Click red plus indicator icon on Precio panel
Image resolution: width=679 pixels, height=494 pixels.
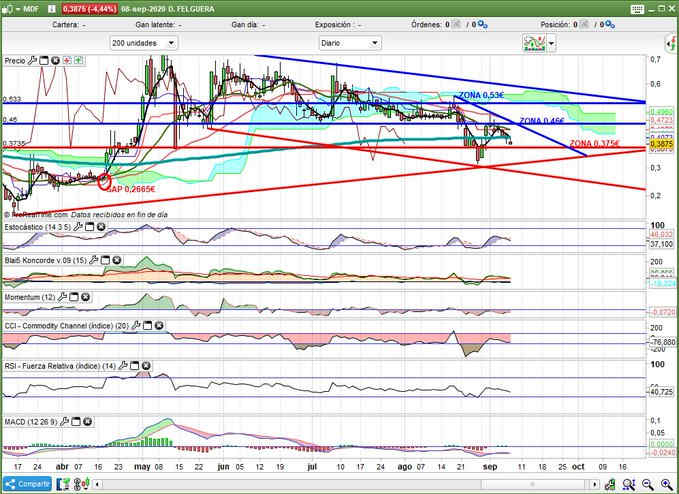pyautogui.click(x=67, y=61)
